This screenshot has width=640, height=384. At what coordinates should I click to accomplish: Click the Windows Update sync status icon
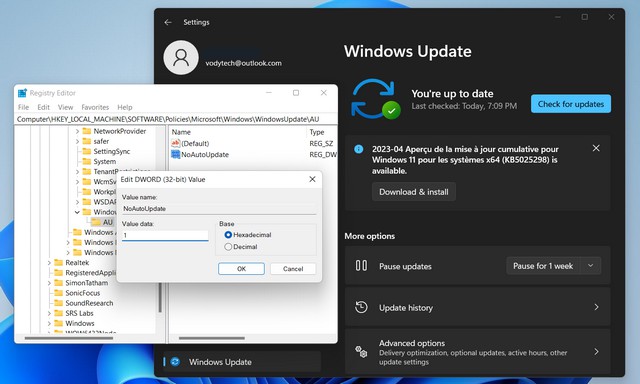tap(376, 99)
